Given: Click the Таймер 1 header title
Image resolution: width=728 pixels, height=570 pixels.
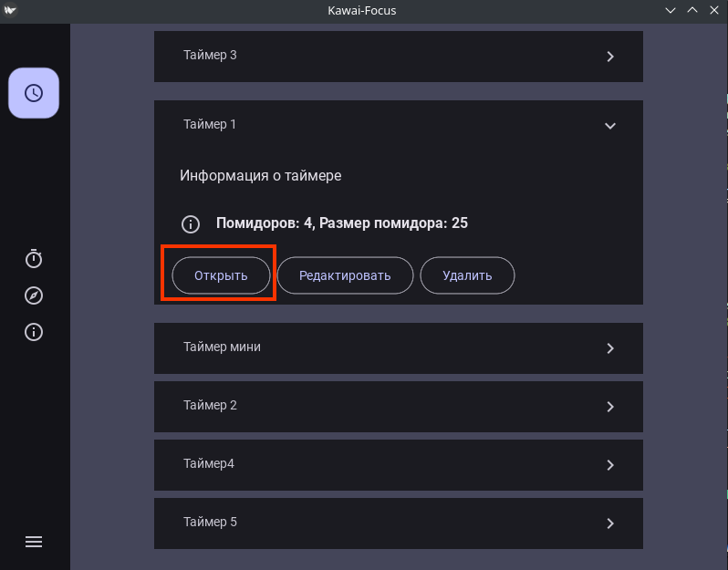Looking at the screenshot, I should click(x=210, y=124).
